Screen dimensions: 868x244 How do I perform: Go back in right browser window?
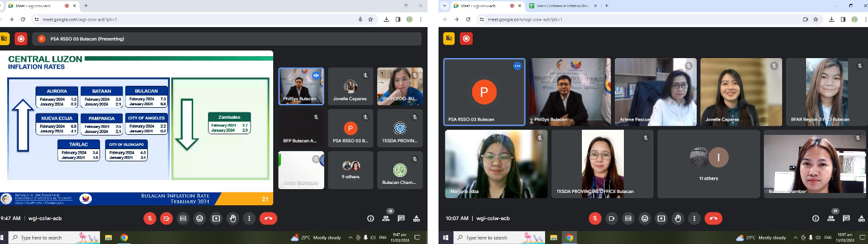coord(446,19)
